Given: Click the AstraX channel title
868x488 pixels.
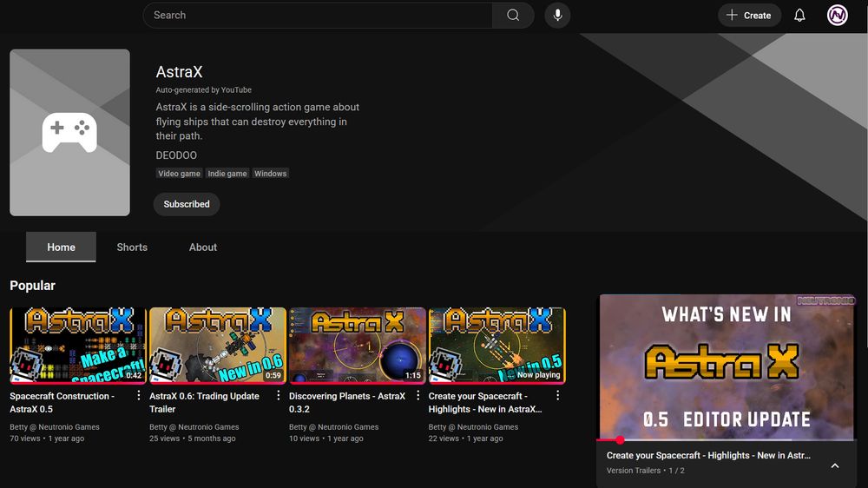Looking at the screenshot, I should 179,72.
